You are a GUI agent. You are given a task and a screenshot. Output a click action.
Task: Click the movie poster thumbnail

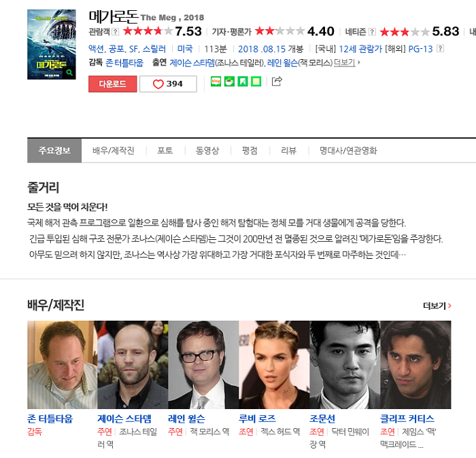(52, 45)
